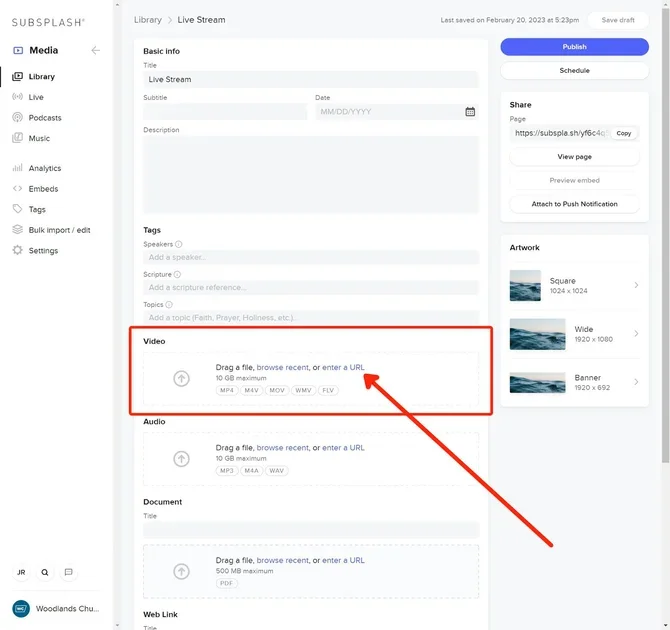Expand Wide artwork chevron
670x630 pixels.
[x=636, y=333]
